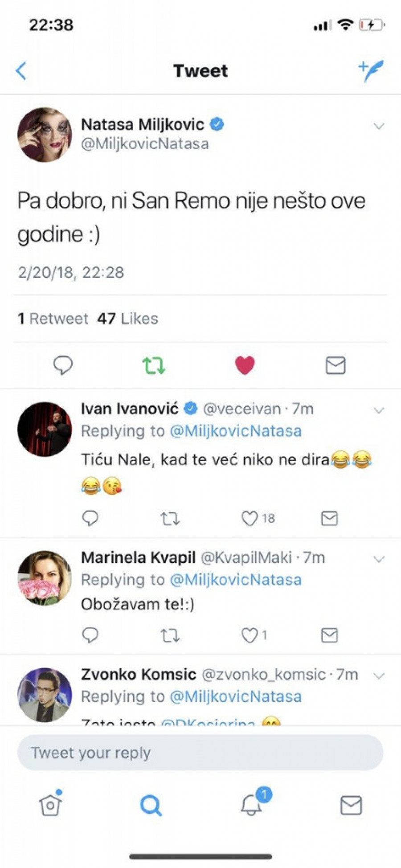This screenshot has height=868, width=401.
Task: Expand options menu for Ivan Ivanović's reply
Action: click(x=378, y=410)
